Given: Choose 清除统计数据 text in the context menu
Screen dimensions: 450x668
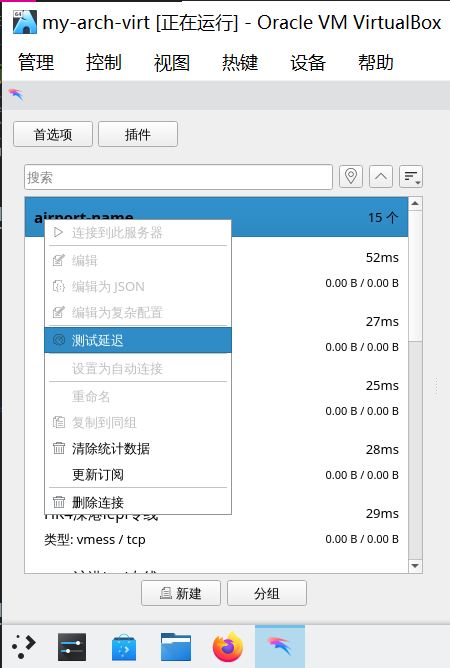Looking at the screenshot, I should (x=111, y=449).
